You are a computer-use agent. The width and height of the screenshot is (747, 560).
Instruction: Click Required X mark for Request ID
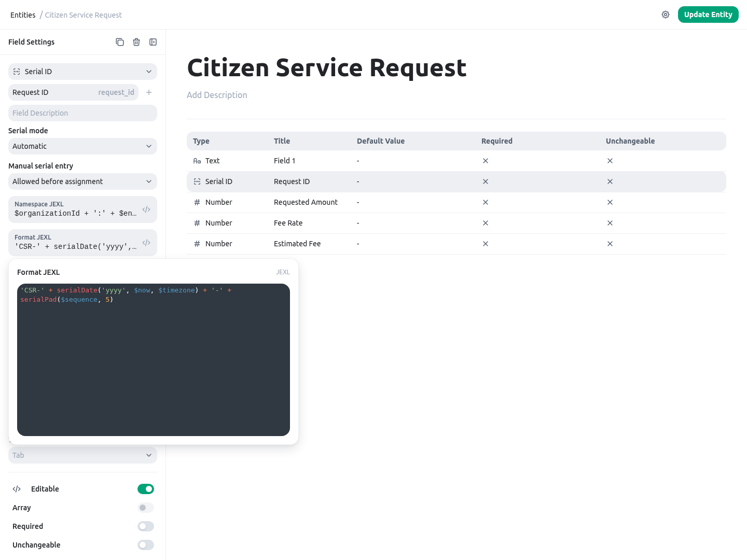point(486,181)
